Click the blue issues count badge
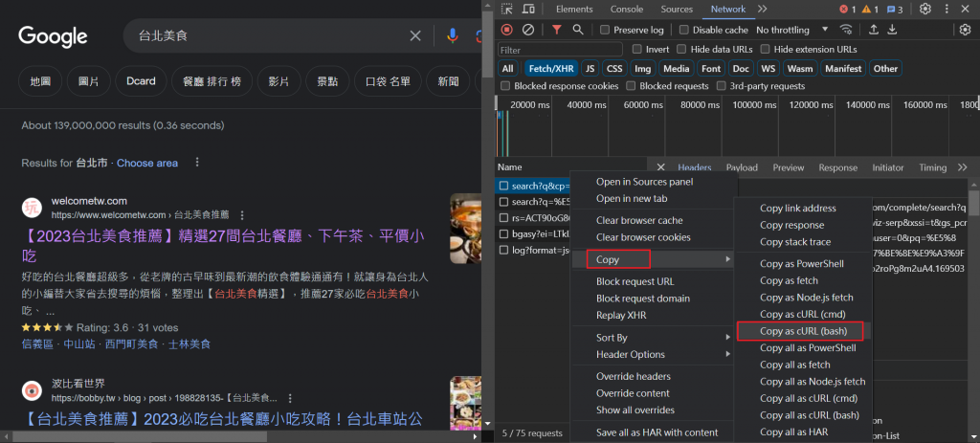The image size is (980, 443). pos(894,9)
